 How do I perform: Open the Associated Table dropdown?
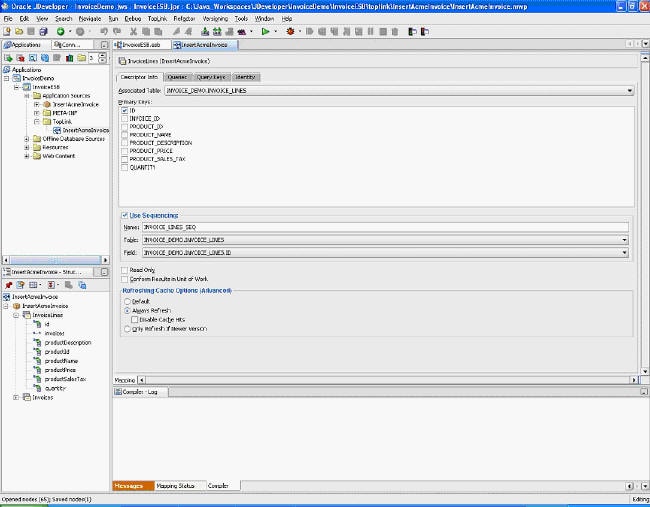(630, 90)
